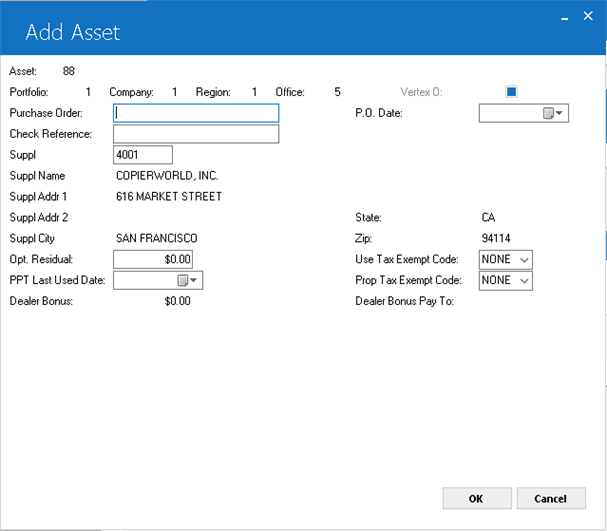
Task: Select the Suppl field containing 4001
Action: [x=143, y=155]
